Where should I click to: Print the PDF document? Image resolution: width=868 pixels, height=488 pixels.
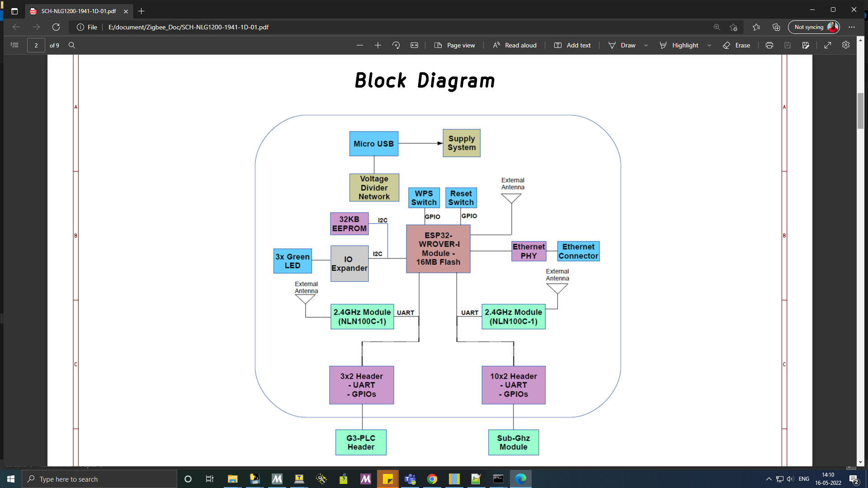pyautogui.click(x=769, y=45)
